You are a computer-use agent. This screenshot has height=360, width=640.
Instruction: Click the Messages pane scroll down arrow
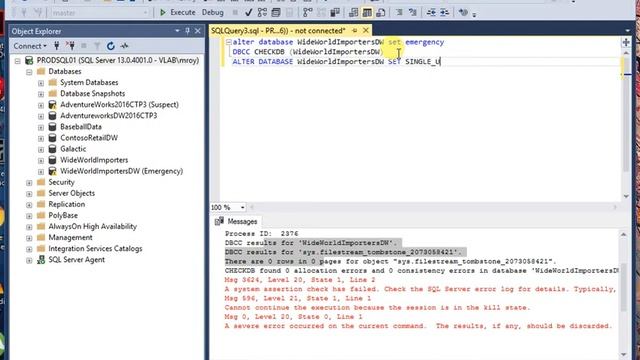pos(623,354)
